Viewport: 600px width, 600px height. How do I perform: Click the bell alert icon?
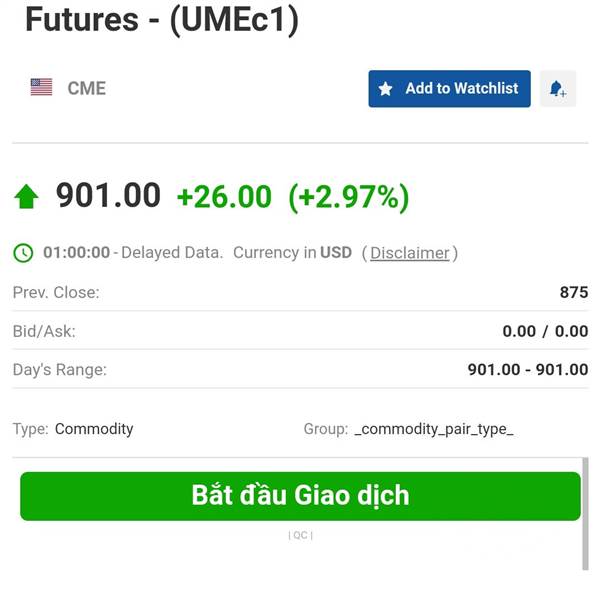click(x=558, y=89)
